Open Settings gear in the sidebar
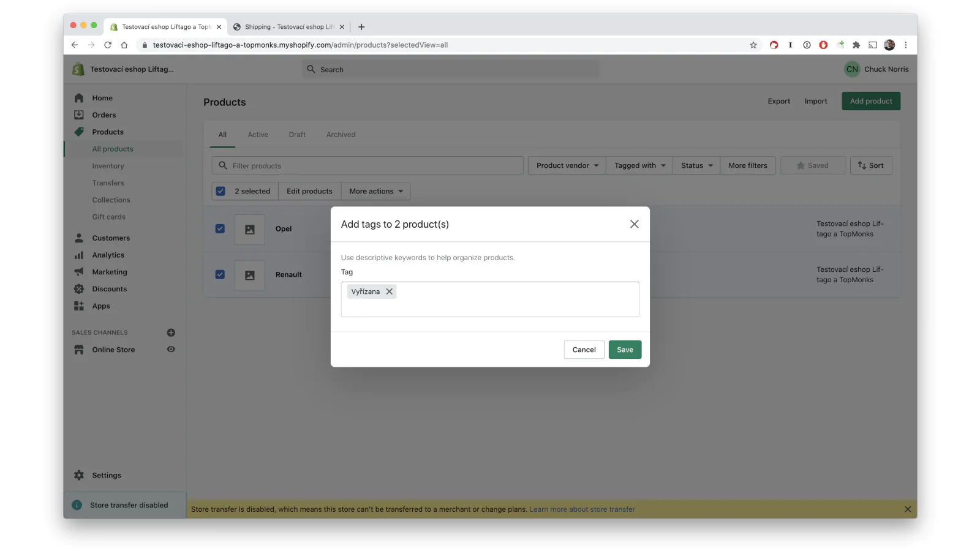Image resolution: width=980 pixels, height=551 pixels. (x=79, y=475)
